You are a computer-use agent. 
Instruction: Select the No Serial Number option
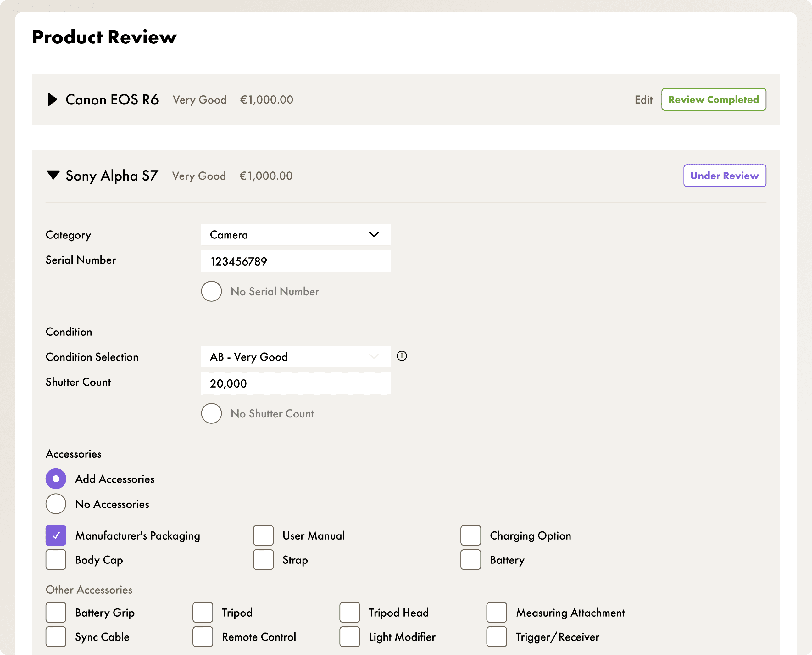tap(212, 291)
